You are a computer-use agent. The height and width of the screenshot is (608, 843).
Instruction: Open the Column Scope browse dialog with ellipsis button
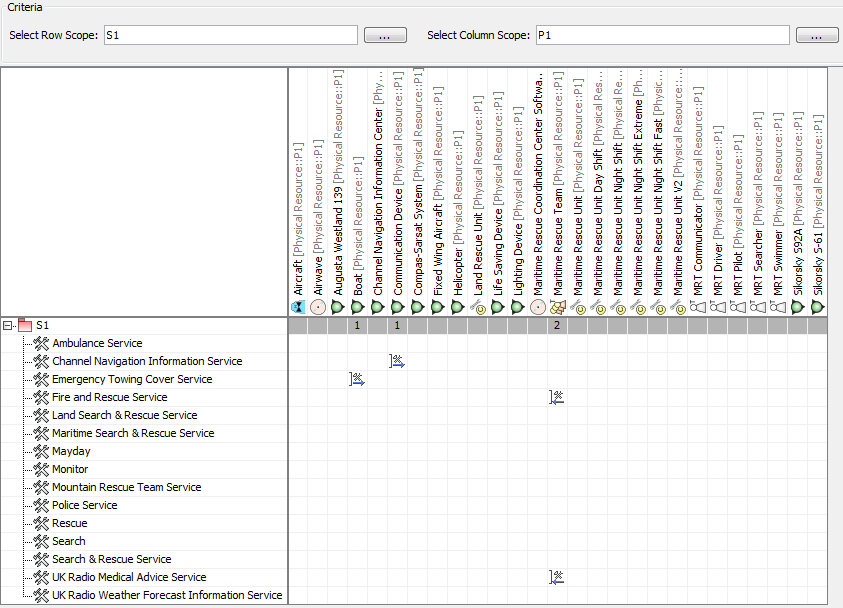click(x=817, y=34)
